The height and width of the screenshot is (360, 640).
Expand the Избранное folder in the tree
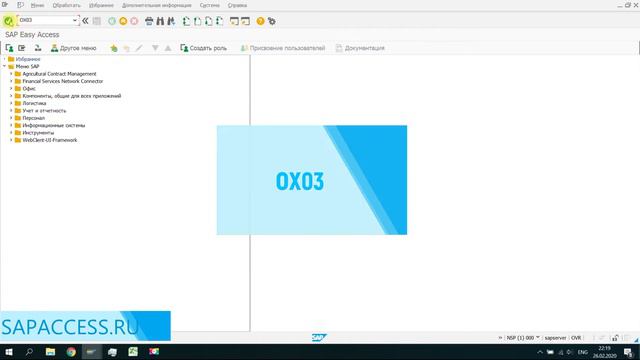(x=4, y=59)
